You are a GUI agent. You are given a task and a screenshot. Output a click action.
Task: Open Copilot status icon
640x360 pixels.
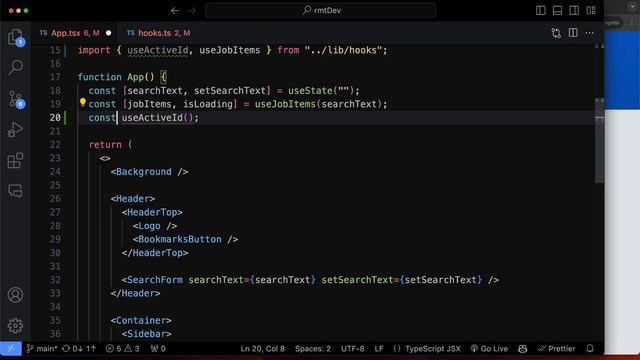[522, 349]
